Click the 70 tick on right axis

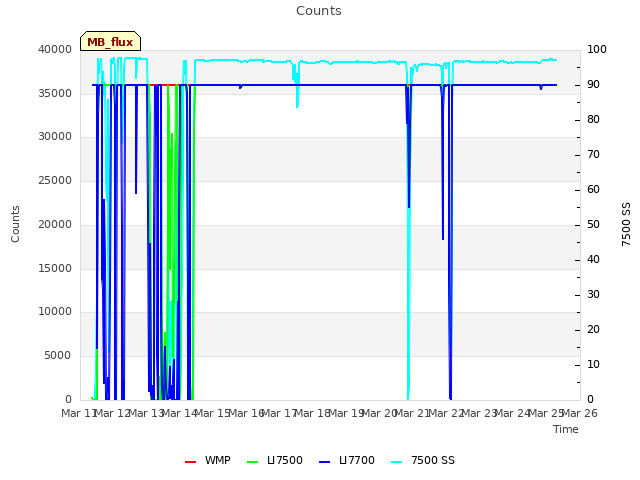593,155
